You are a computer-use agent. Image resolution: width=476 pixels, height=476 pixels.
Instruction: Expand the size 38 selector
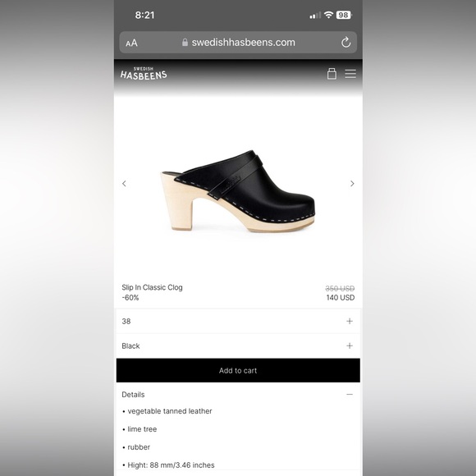(x=238, y=321)
